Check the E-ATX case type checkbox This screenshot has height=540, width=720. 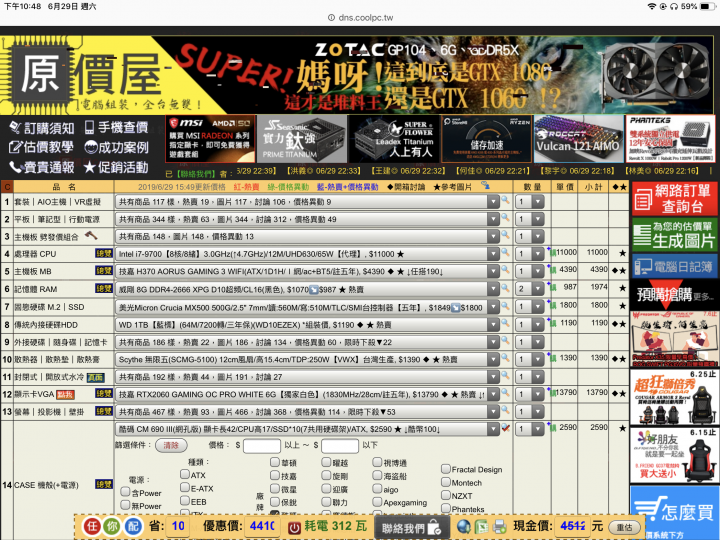185,487
